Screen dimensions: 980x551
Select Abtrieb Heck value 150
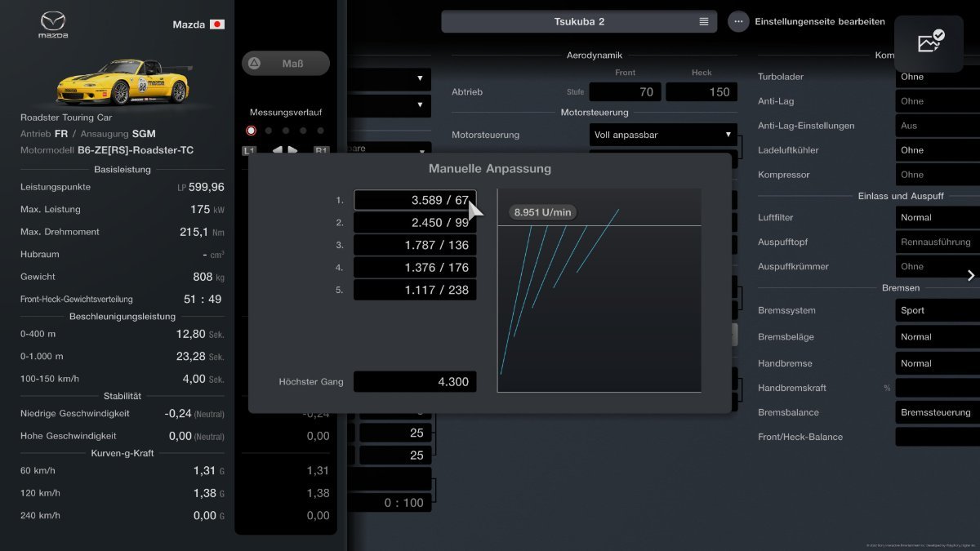pyautogui.click(x=702, y=92)
